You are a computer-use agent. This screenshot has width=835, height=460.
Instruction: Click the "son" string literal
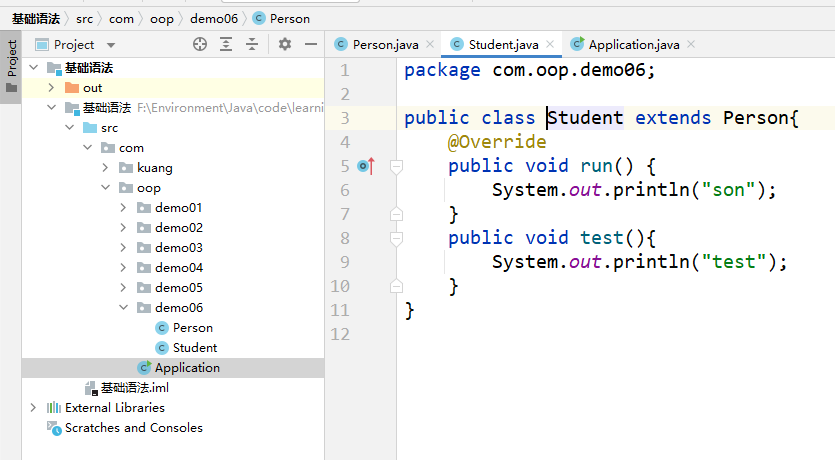tap(728, 190)
